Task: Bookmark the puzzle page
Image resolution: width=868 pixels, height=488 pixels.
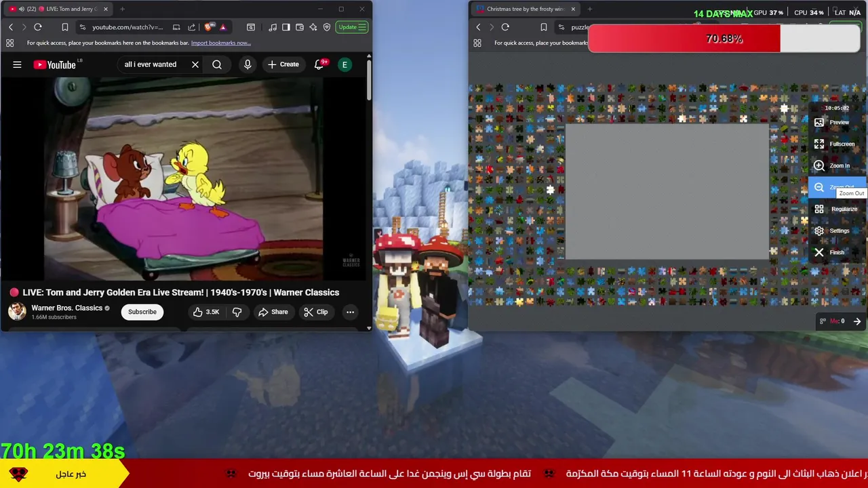Action: pyautogui.click(x=543, y=27)
